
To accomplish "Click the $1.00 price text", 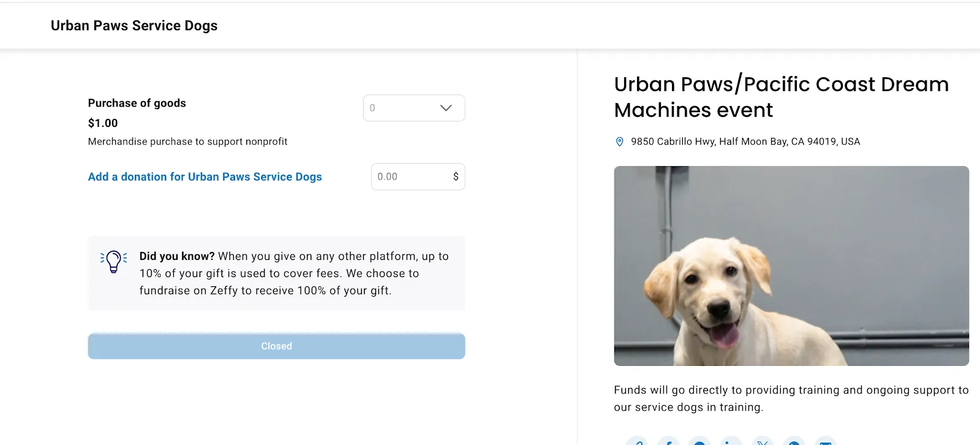I will 103,123.
